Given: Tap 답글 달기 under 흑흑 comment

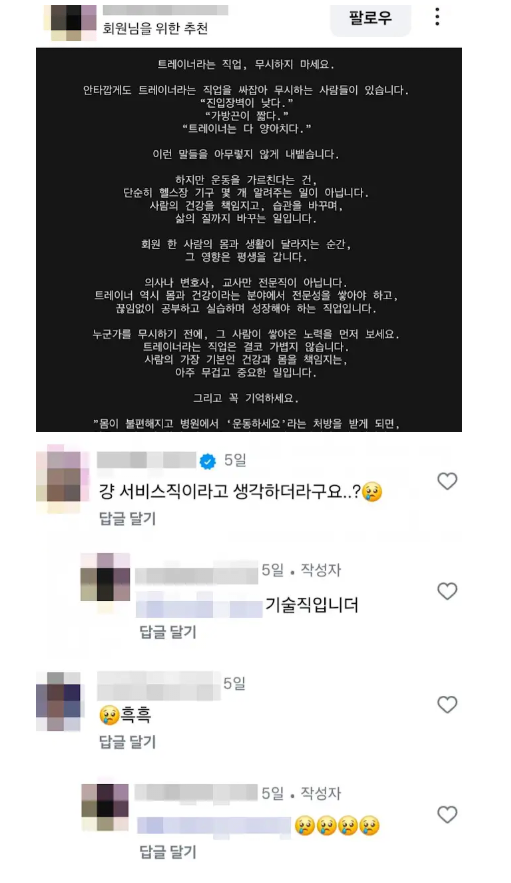Looking at the screenshot, I should pyautogui.click(x=127, y=742).
